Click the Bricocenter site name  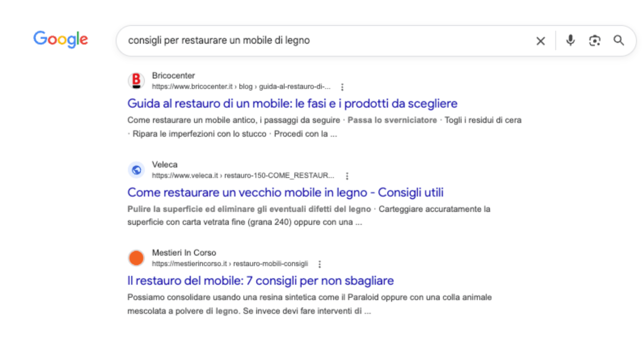click(173, 76)
